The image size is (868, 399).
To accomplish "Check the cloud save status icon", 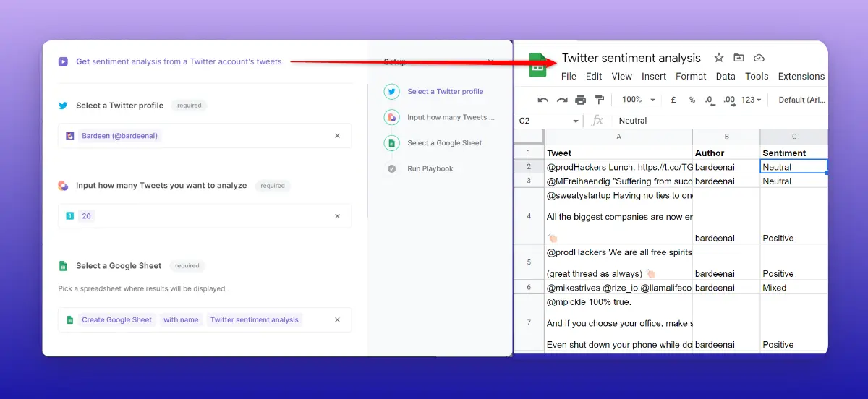I will pyautogui.click(x=759, y=58).
